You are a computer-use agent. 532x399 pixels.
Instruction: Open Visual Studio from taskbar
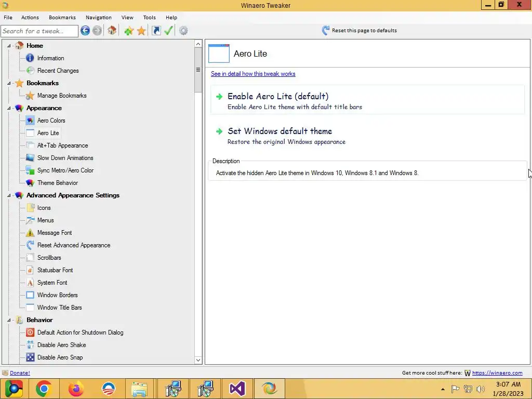click(237, 389)
